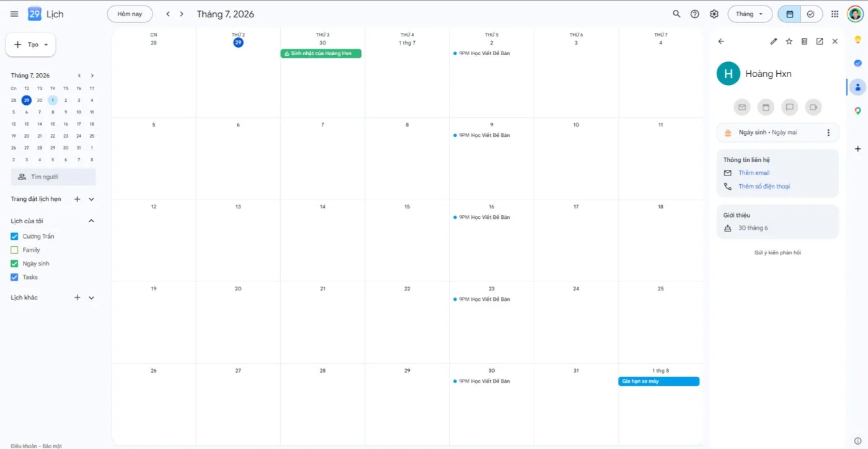This screenshot has height=449, width=868.
Task: Schedule an event with Hoàng Hxn
Action: coord(766,107)
